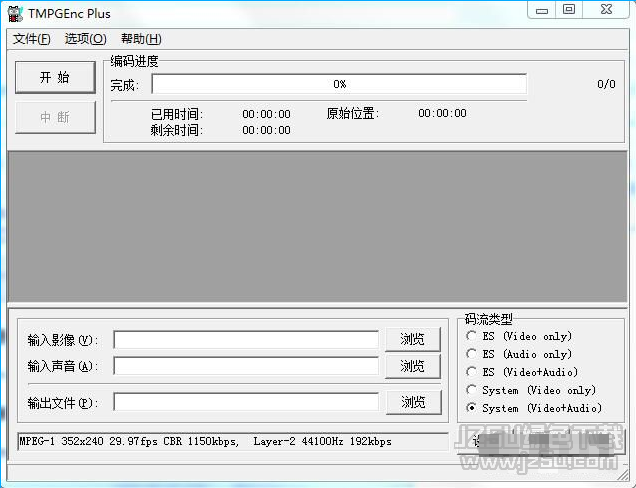Open the 文件(F) menu
636x488 pixels.
32,39
